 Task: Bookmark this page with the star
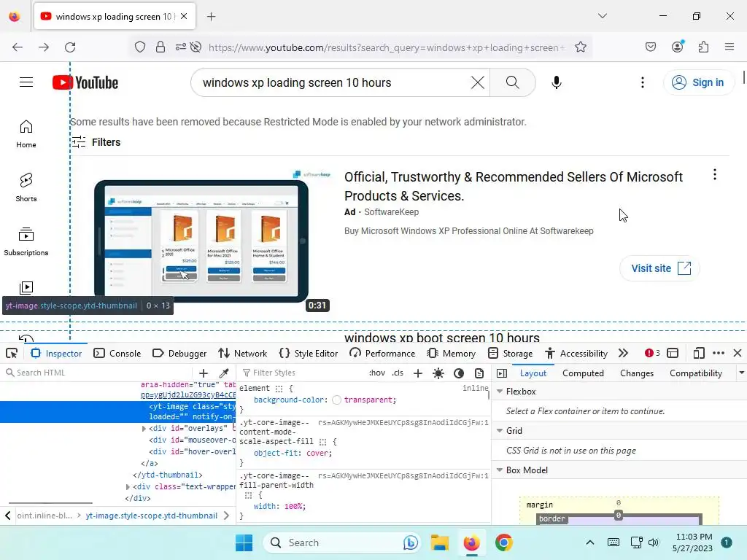click(x=580, y=47)
